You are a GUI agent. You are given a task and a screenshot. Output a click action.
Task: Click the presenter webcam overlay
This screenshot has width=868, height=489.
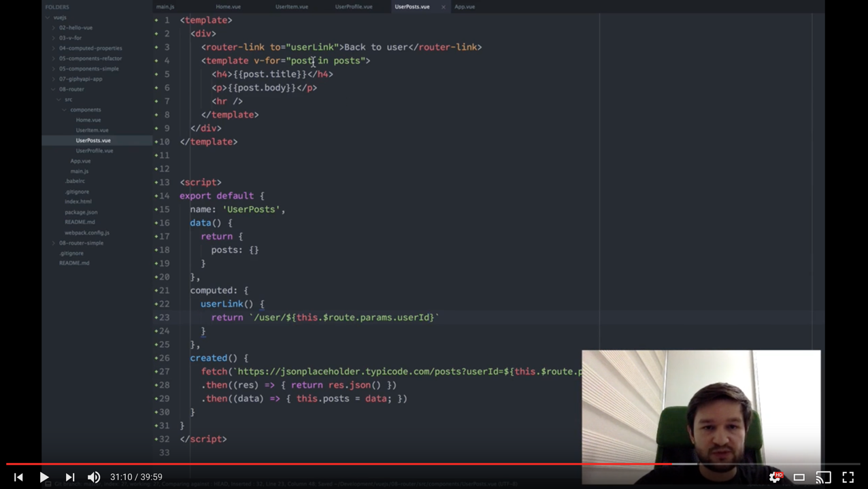point(701,417)
